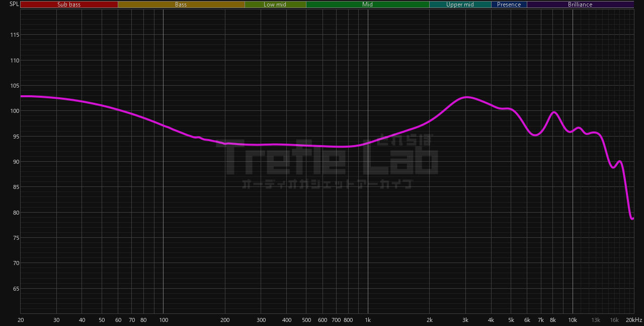This screenshot has height=326, width=644.
Task: Click the Brilliance band label
Action: 580,5
